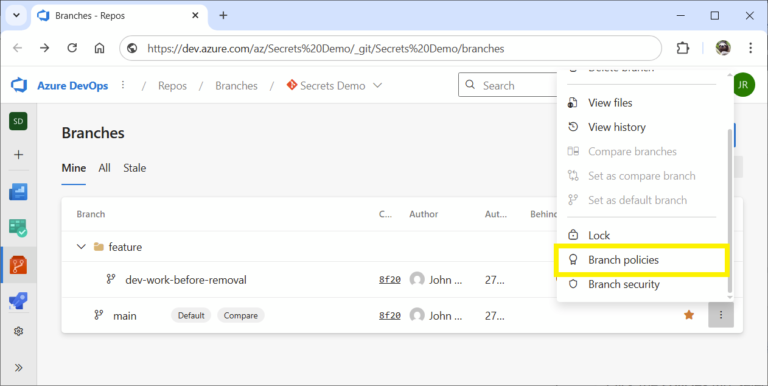Switch to the Mine tab
768x386 pixels.
73,168
